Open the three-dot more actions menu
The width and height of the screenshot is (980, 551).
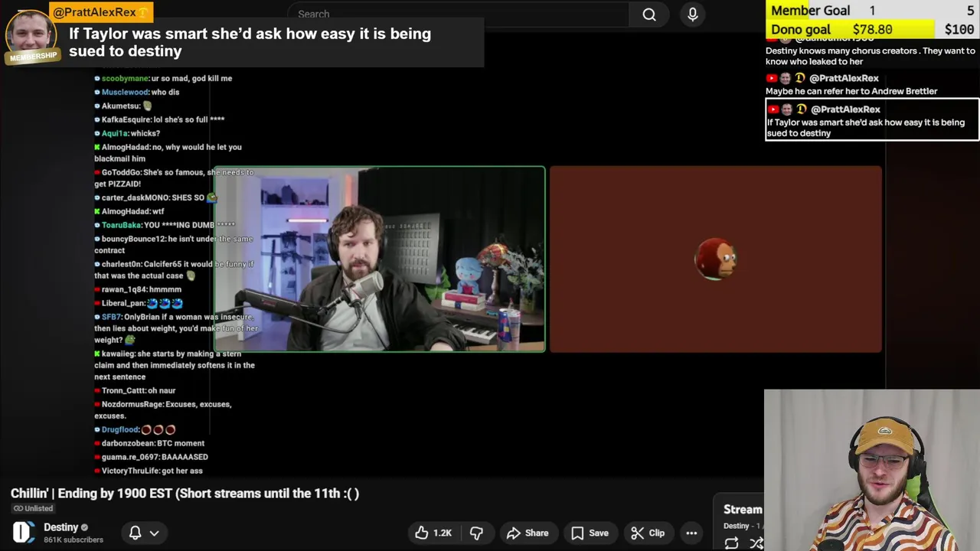point(691,533)
